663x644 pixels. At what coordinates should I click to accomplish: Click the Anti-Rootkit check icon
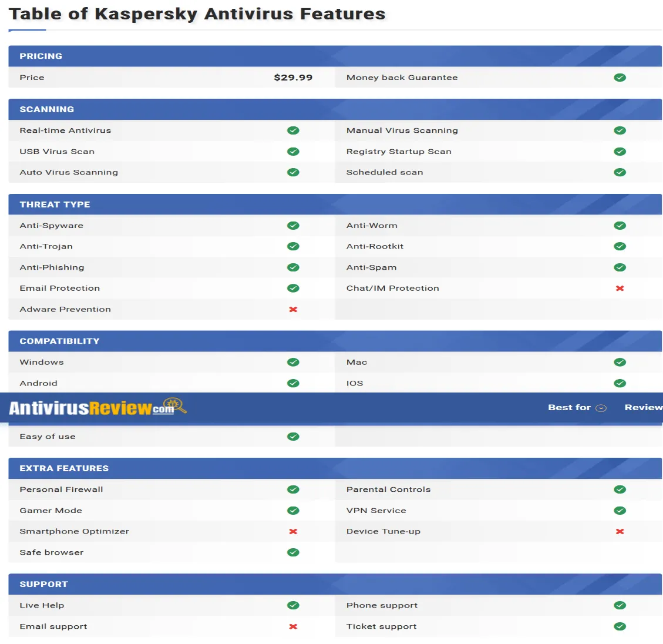(620, 246)
